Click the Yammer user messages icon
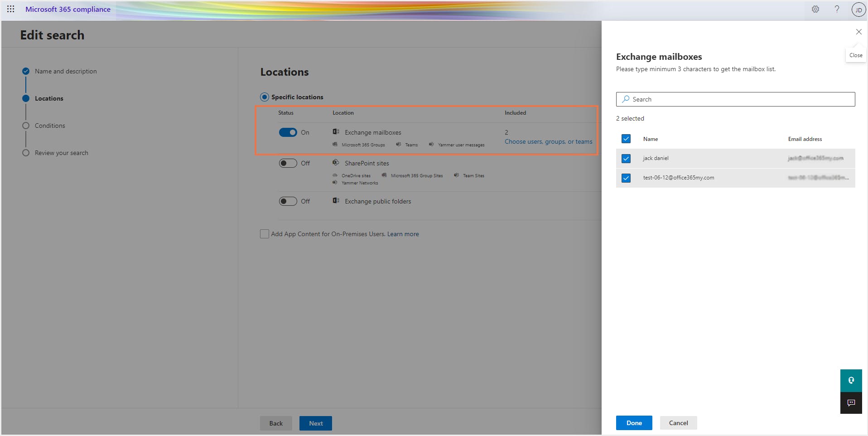Screen dimensions: 868x436 pyautogui.click(x=431, y=145)
